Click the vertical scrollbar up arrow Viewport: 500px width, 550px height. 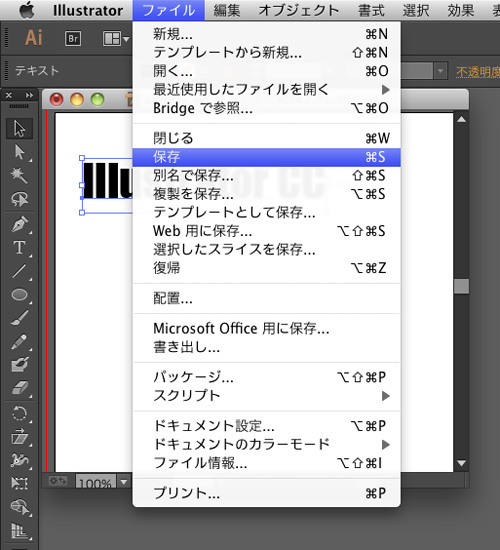pos(461,120)
